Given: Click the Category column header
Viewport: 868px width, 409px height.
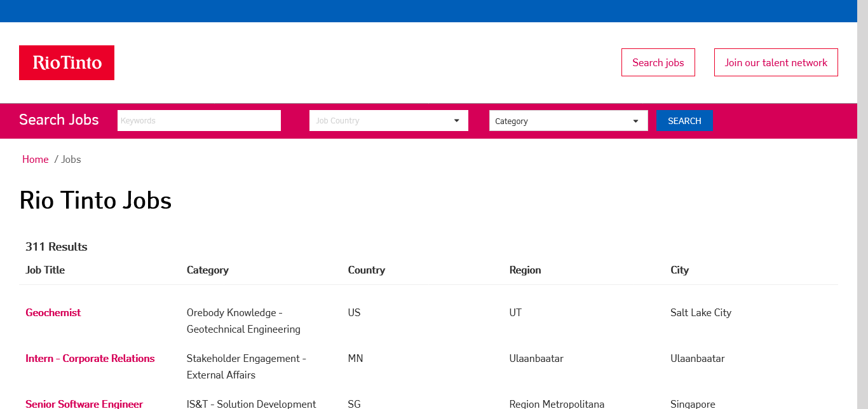Looking at the screenshot, I should point(208,270).
